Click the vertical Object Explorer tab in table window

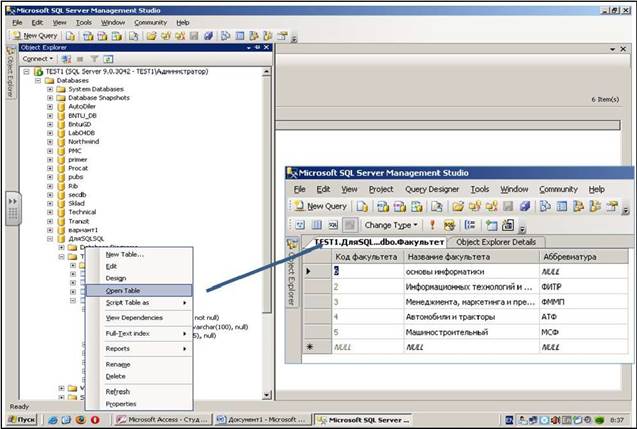coord(292,273)
